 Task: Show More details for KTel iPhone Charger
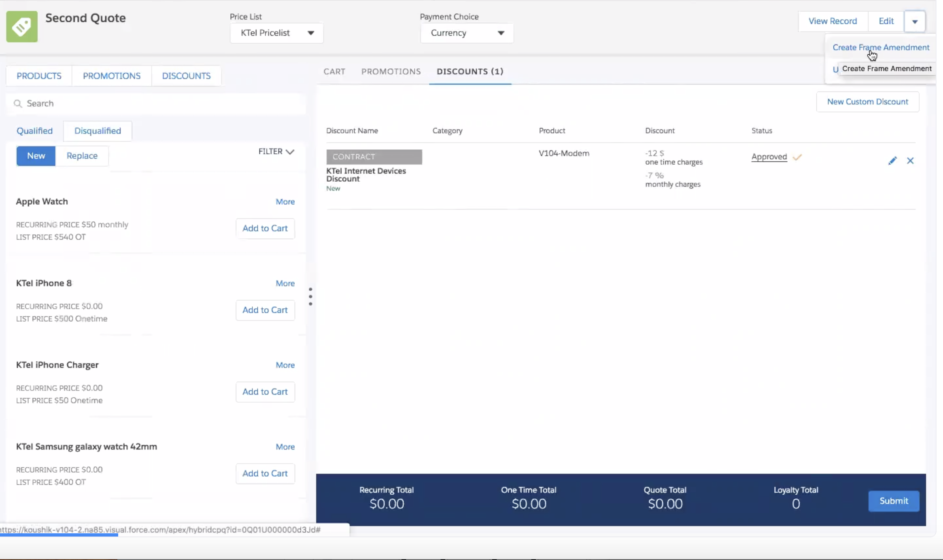click(285, 365)
